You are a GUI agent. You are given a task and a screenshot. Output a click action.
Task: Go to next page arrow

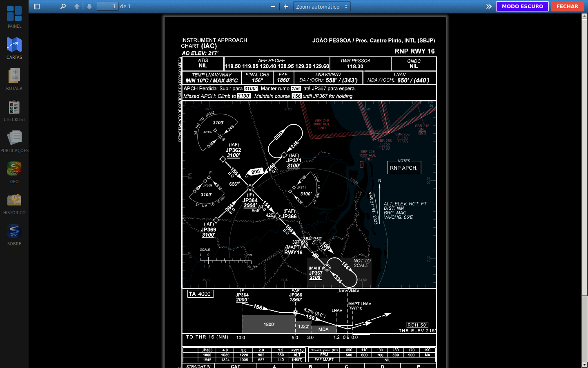[x=89, y=7]
